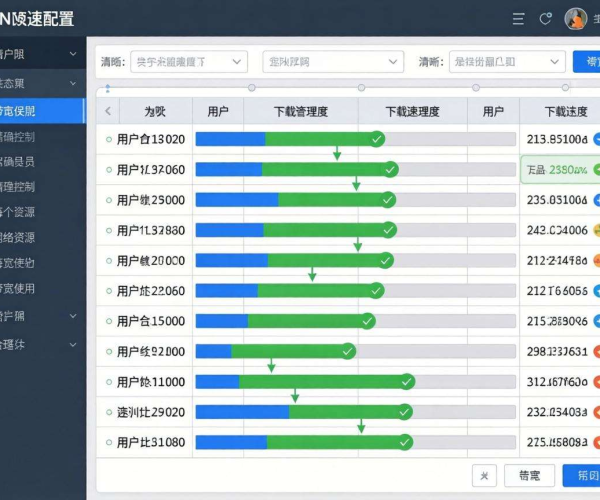600x500 pixels.
Task: Select the highlighted 带宽保盟 sidebar item
Action: pyautogui.click(x=42, y=111)
